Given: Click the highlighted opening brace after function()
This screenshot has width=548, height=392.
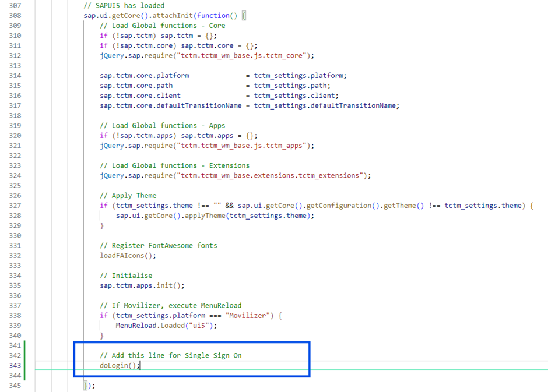Looking at the screenshot, I should click(x=244, y=16).
